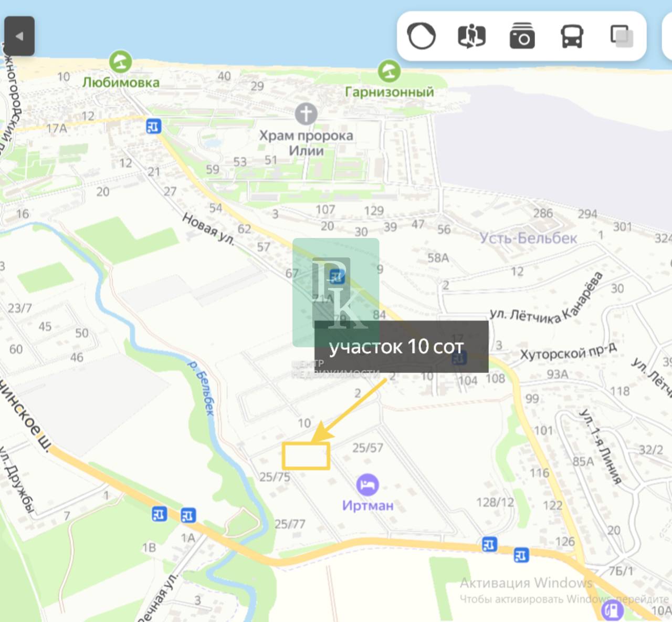Toggle the traffic layer circle icon
The image size is (672, 622).
click(x=422, y=36)
